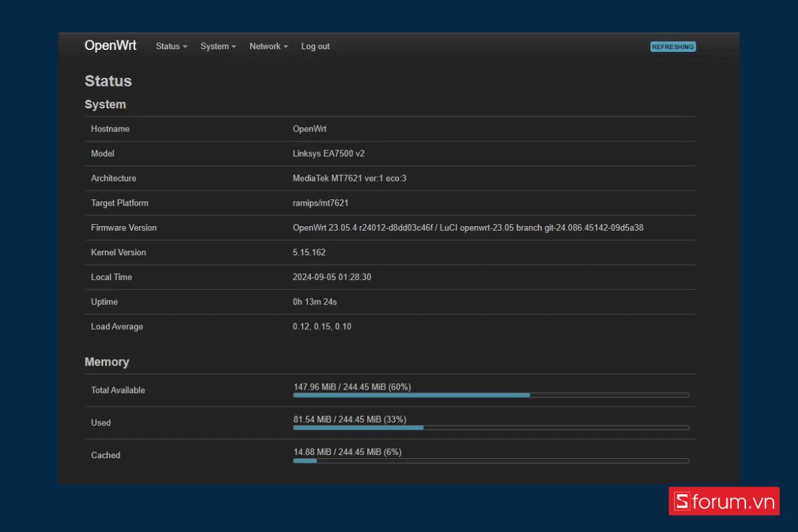
Task: Click the uptime value 0h 13m 24s
Action: point(315,302)
